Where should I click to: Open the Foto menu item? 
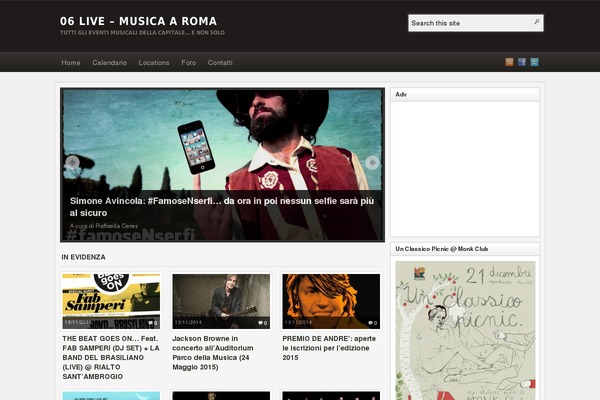(188, 62)
